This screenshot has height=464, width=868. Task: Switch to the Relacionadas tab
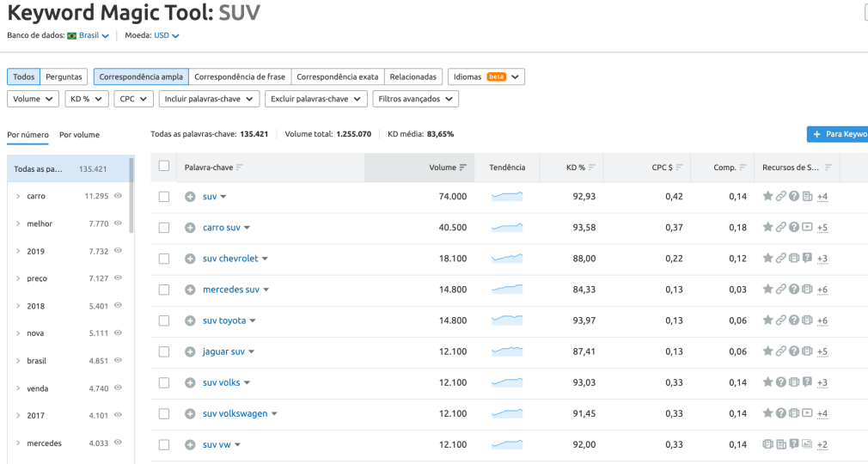point(413,77)
